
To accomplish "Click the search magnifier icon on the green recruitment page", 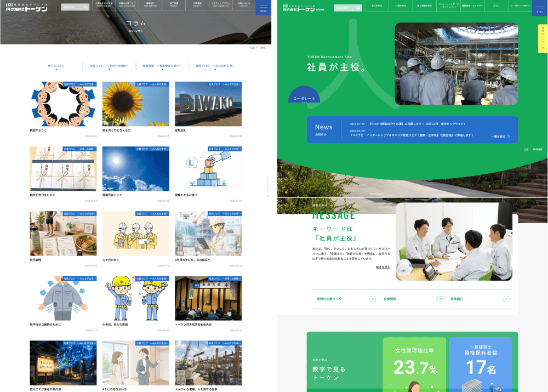I will 358,8.
